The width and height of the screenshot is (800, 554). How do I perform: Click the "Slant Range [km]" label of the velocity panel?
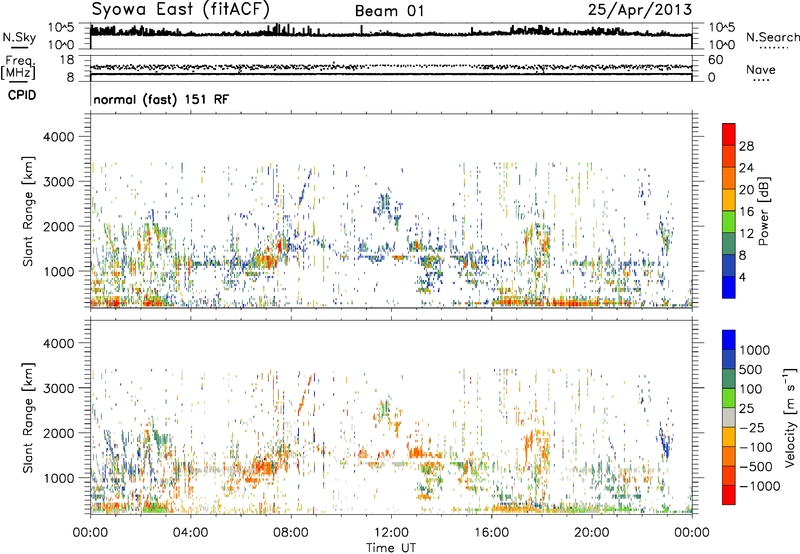point(28,418)
